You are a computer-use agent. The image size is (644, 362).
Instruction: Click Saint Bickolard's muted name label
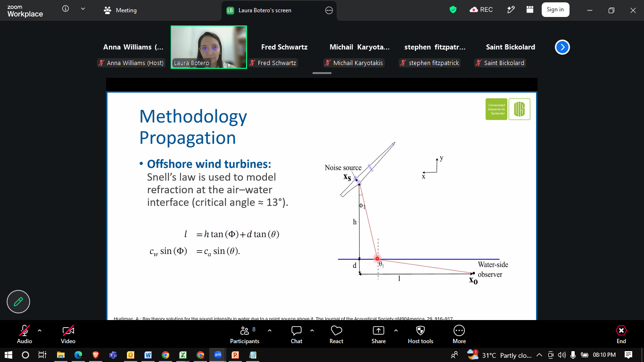500,63
